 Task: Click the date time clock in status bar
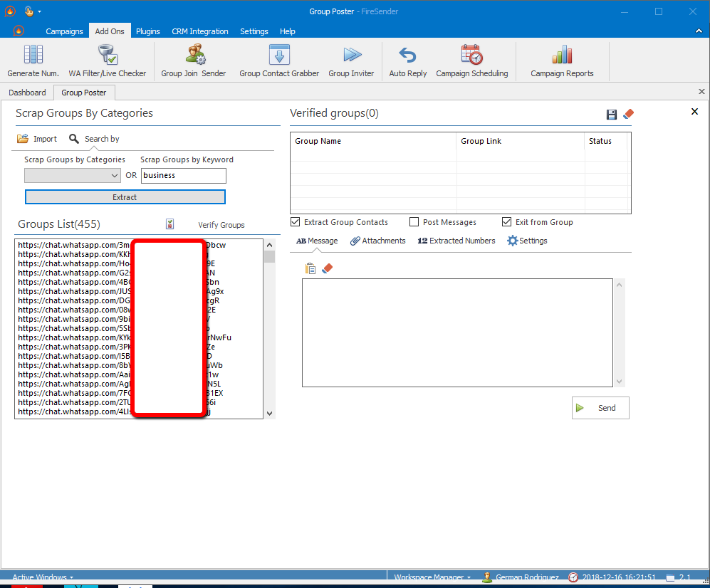pos(612,577)
